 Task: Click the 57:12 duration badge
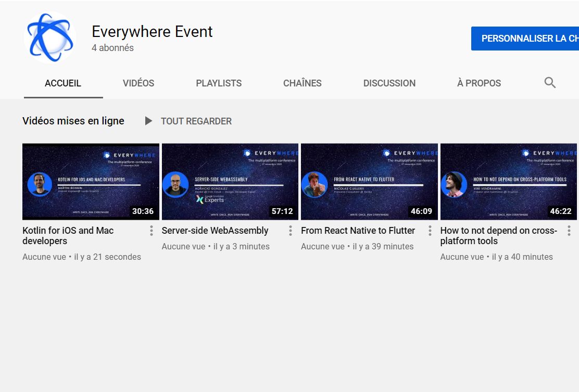[282, 211]
